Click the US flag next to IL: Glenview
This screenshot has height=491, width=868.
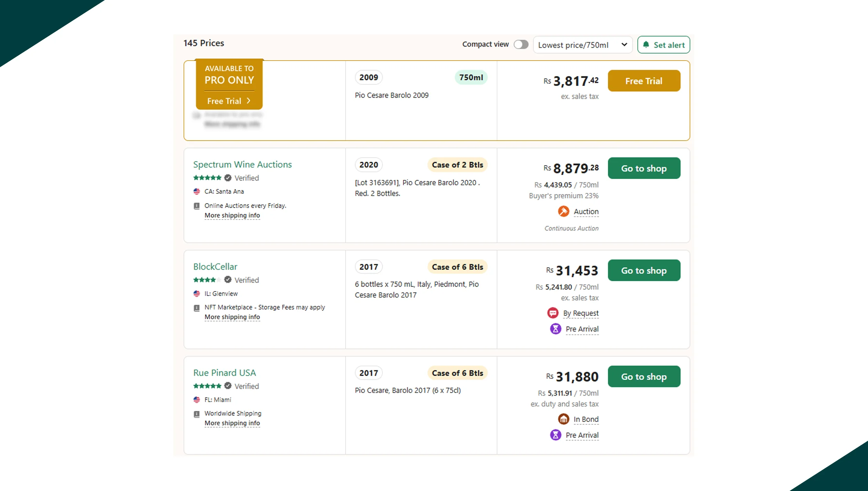point(197,293)
